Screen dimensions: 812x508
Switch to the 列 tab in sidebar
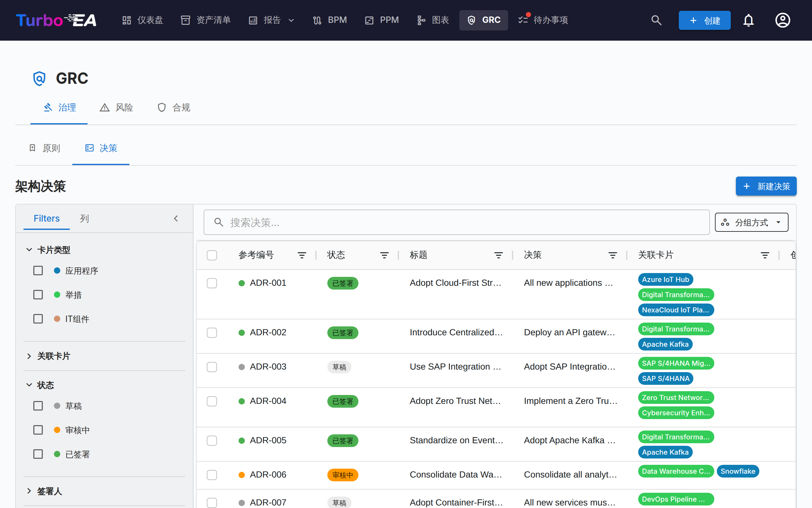pos(84,219)
